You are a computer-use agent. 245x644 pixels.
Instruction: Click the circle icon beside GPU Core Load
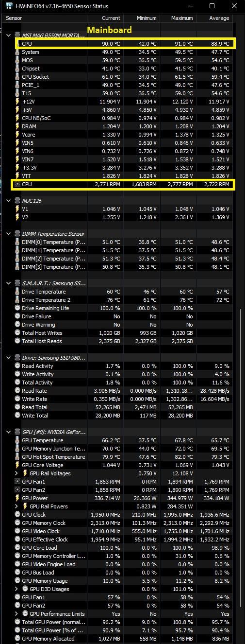(x=18, y=548)
